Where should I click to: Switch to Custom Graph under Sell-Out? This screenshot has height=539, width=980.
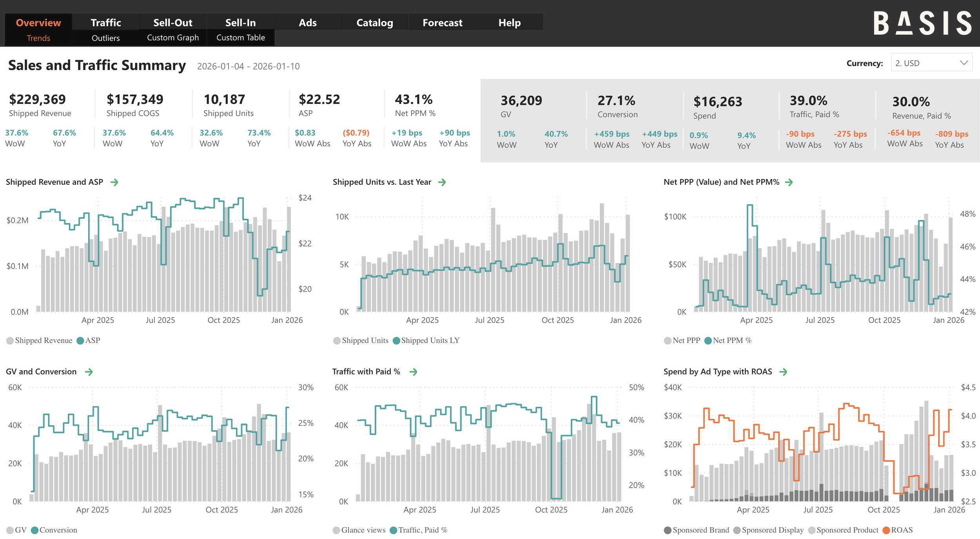tap(172, 38)
